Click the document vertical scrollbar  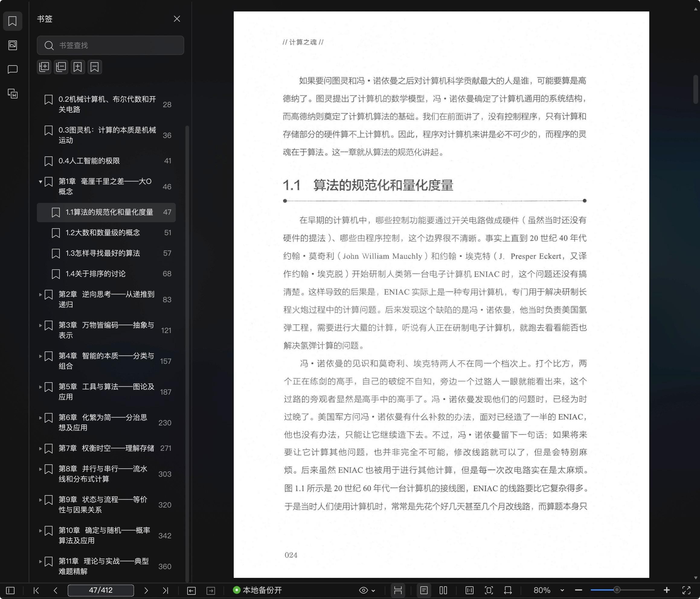pos(695,90)
